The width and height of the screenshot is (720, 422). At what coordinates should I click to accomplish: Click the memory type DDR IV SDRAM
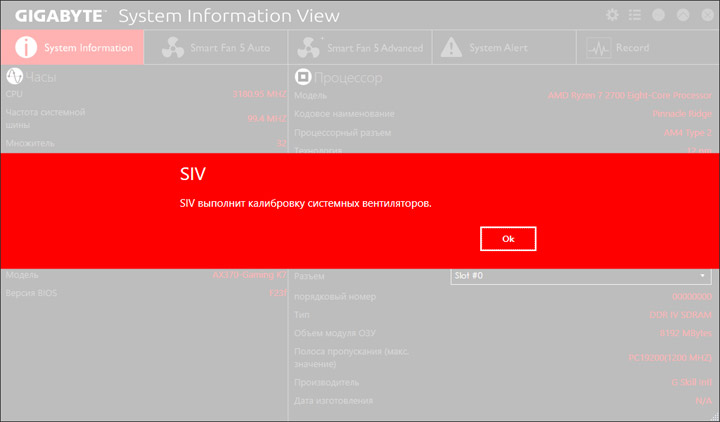[x=681, y=315]
